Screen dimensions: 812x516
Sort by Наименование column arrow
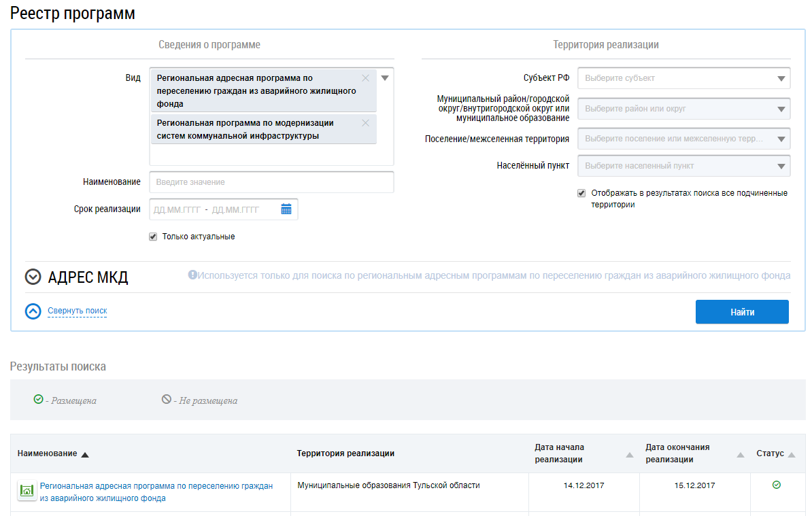[85, 454]
